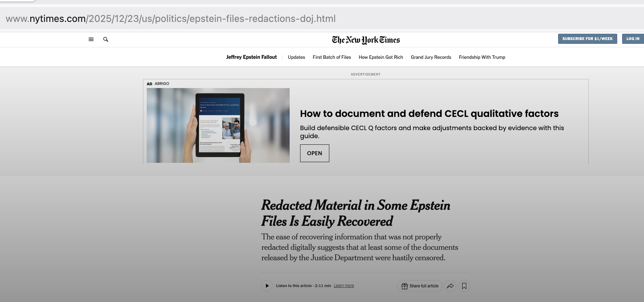Screen dimensions: 644x302
Task: Select Jeffrey Epstein Fallout section heading
Action: coord(251,57)
